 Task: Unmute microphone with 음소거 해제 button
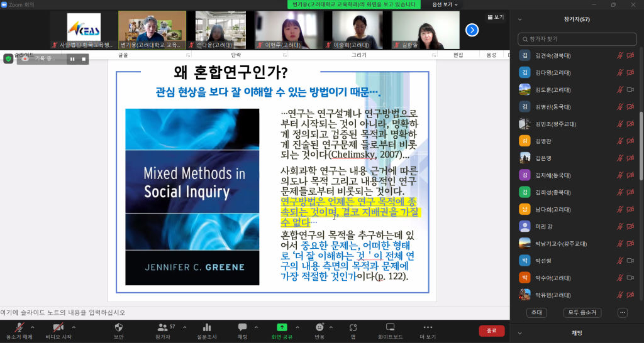coord(19,327)
